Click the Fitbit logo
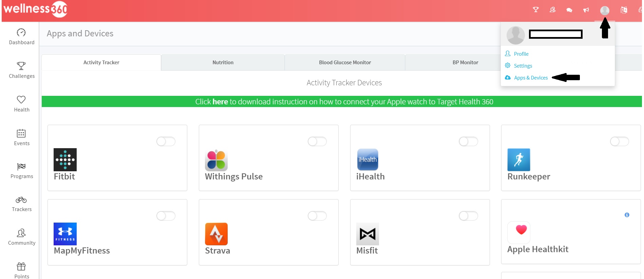Image resolution: width=644 pixels, height=279 pixels. 65,160
